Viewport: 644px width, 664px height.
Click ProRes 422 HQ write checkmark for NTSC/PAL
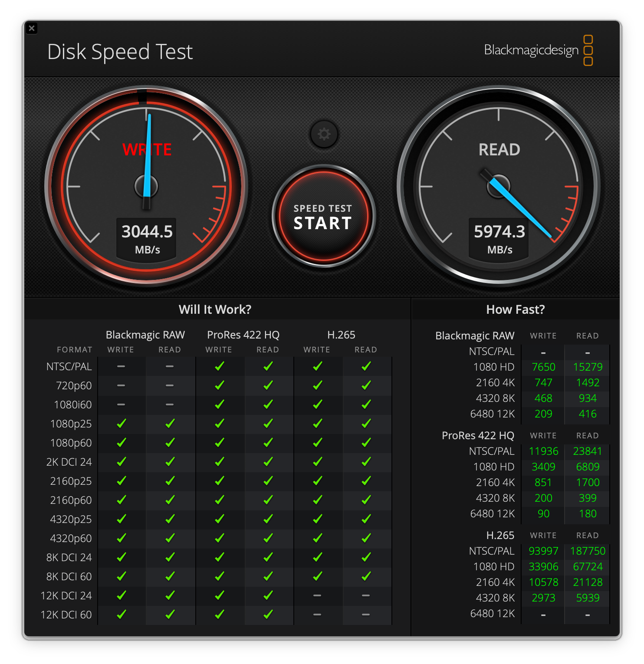[x=220, y=366]
